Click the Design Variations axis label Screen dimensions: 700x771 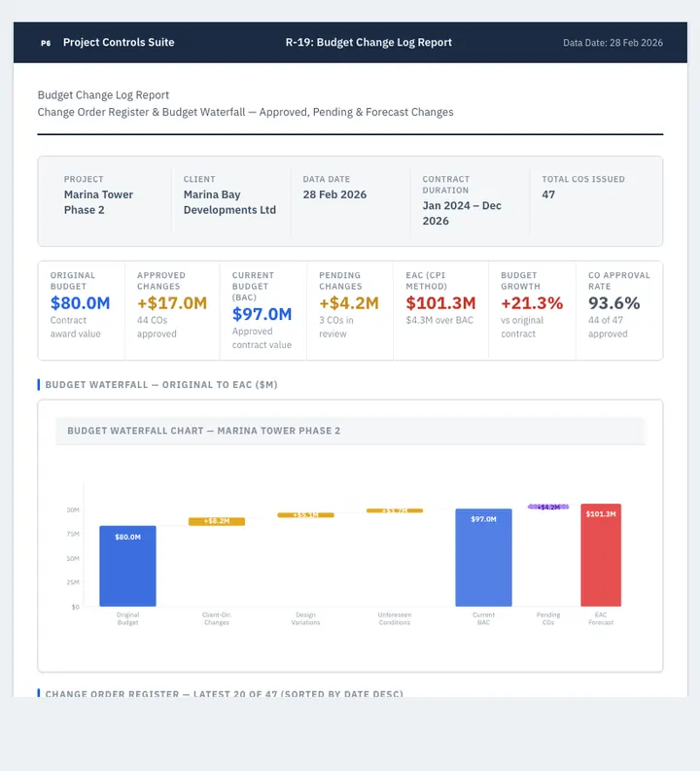click(x=305, y=618)
